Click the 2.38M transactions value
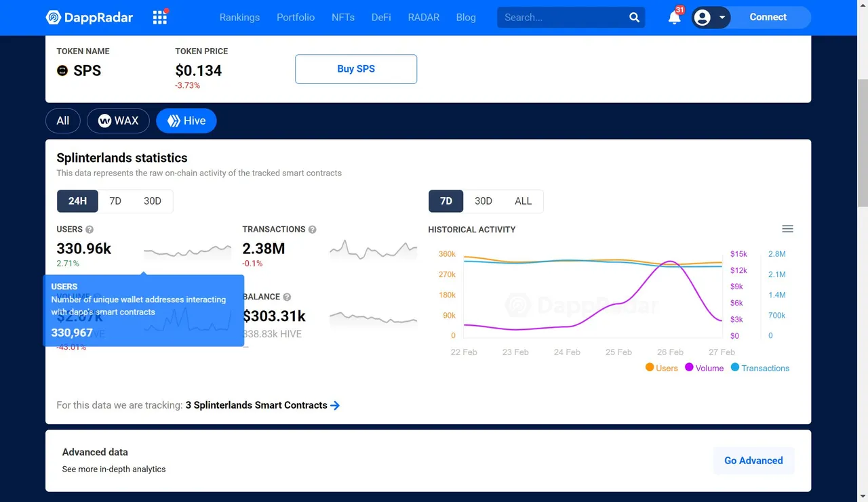Screen dimensions: 868x502 (x=264, y=249)
